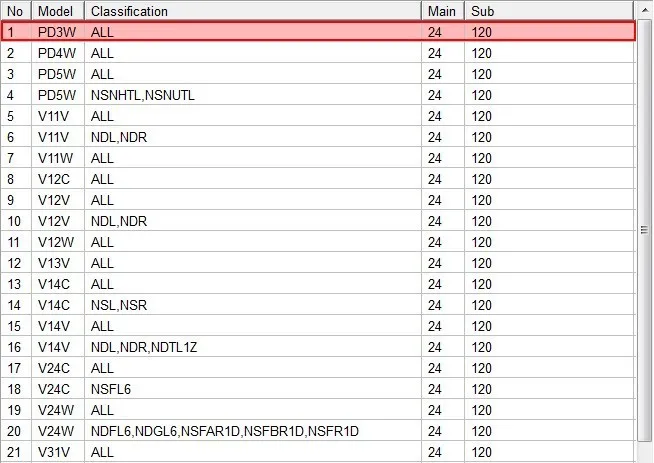Click row number 20 cell
Viewport: 654px width, 463px height.
[x=16, y=431]
